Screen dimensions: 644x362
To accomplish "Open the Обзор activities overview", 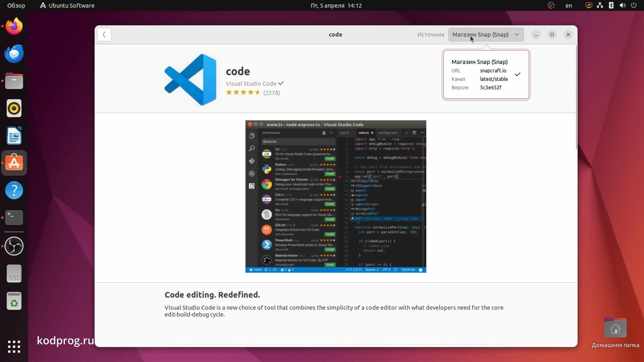I will click(x=16, y=5).
